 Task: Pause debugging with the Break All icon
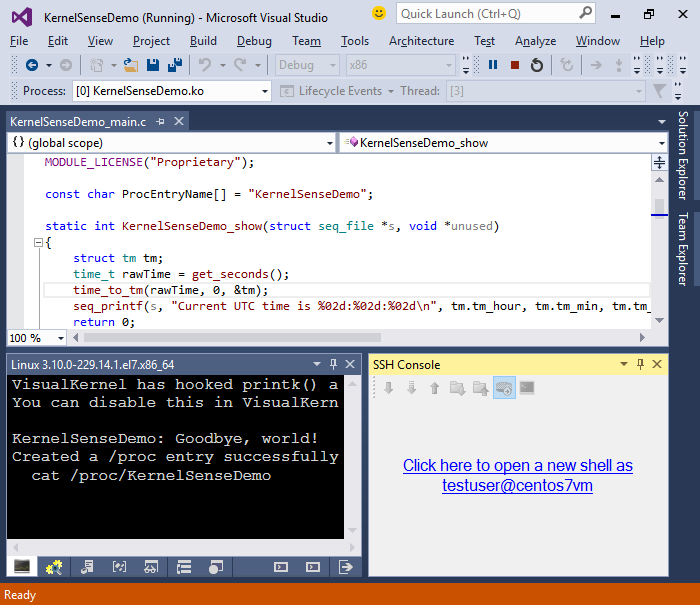(493, 65)
